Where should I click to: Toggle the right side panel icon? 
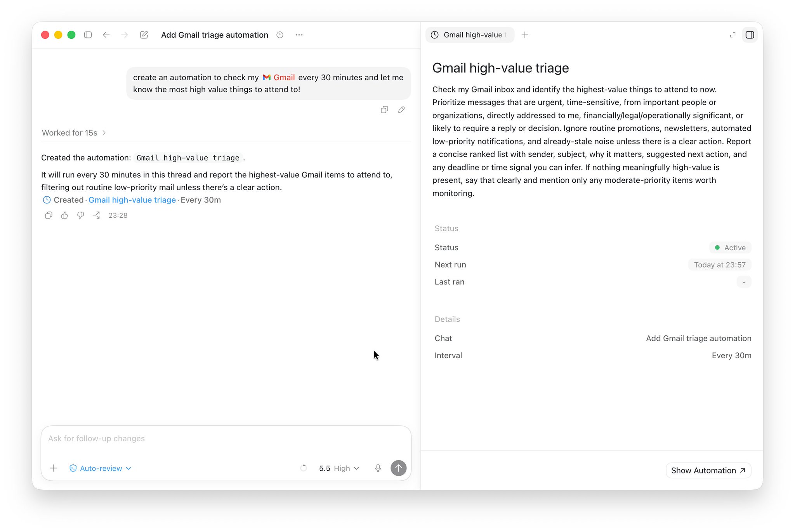[750, 35]
